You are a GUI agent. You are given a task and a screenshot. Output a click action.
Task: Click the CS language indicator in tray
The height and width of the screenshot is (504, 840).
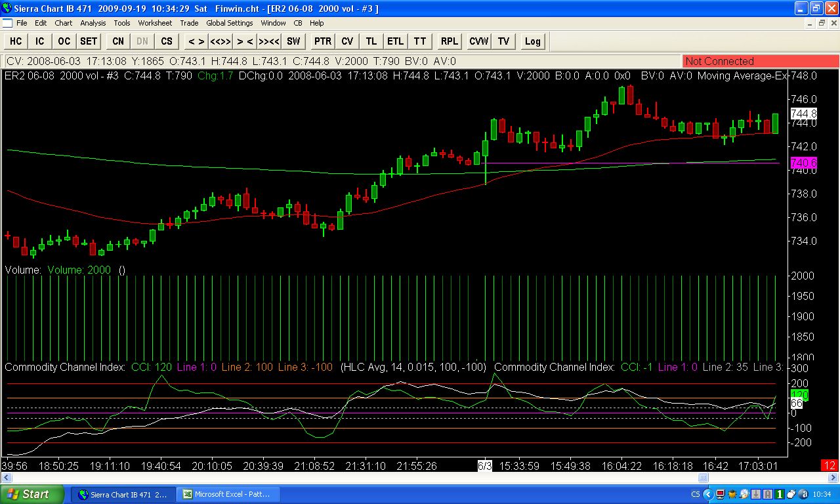(x=696, y=494)
